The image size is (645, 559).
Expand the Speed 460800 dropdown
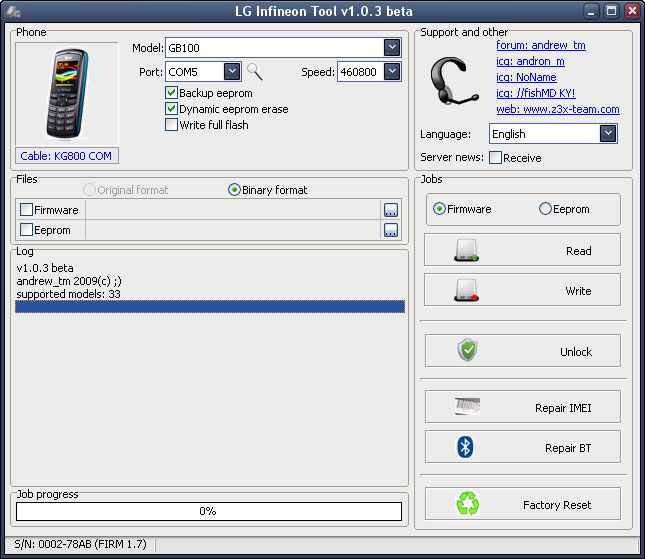tap(392, 72)
